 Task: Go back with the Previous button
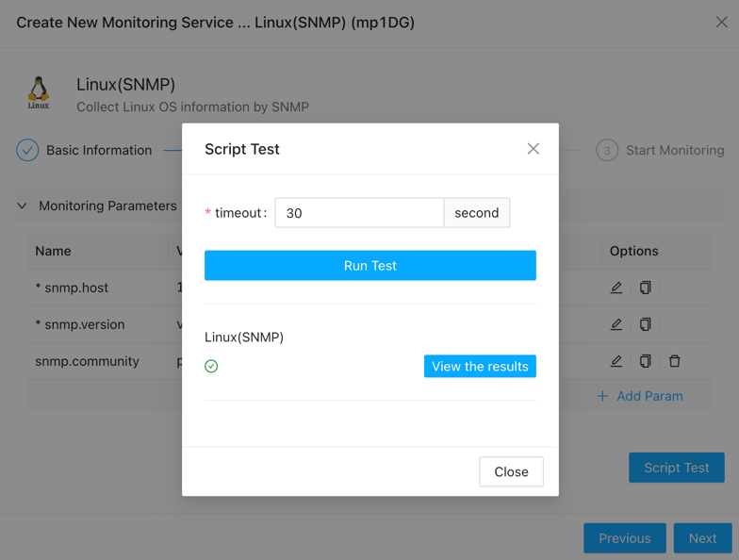[624, 538]
